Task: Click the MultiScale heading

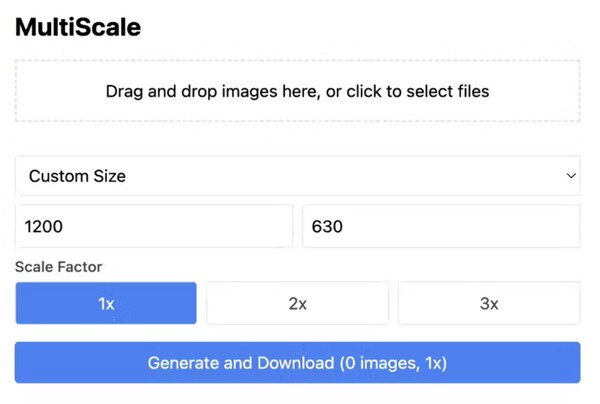Action: [78, 28]
